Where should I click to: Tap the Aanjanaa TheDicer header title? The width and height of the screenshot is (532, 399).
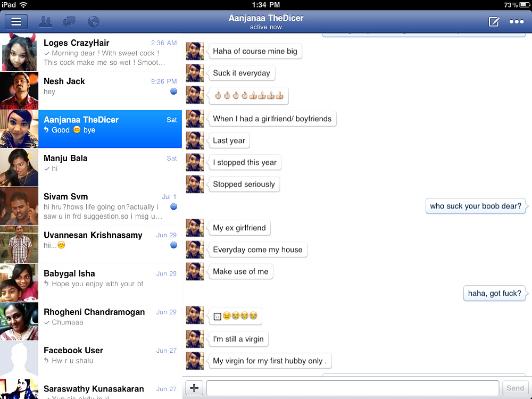point(266,18)
